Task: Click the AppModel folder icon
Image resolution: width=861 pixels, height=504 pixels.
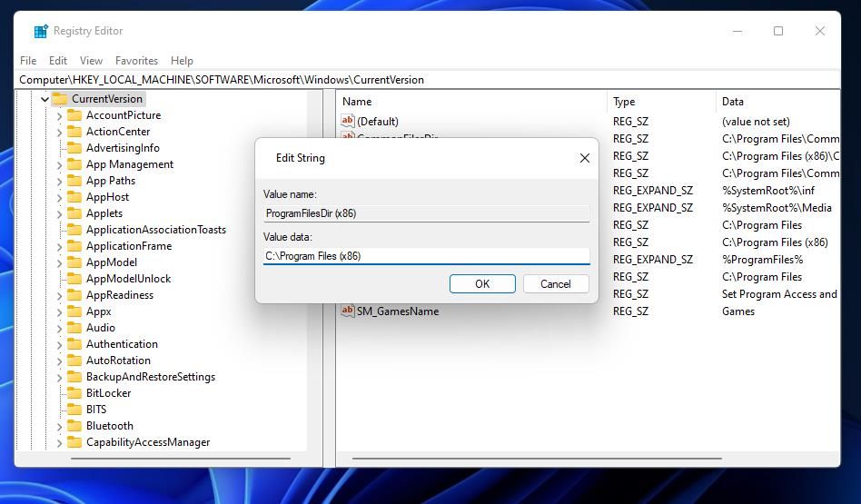Action: [x=74, y=262]
